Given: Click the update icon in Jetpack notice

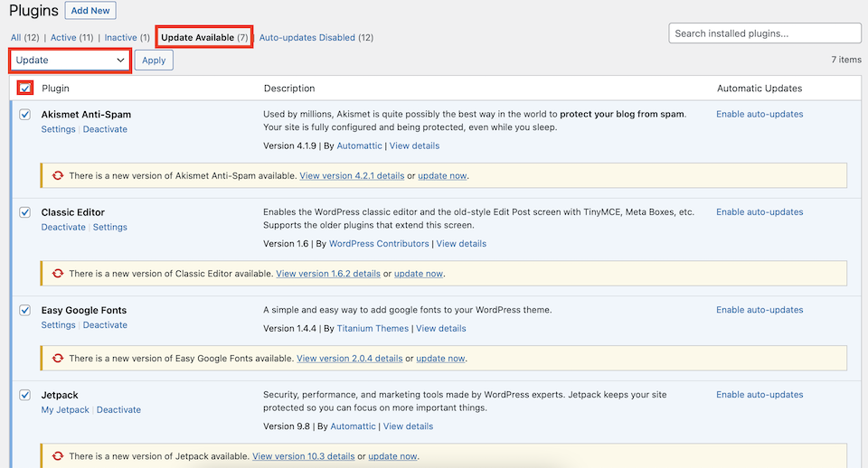Looking at the screenshot, I should coord(58,456).
